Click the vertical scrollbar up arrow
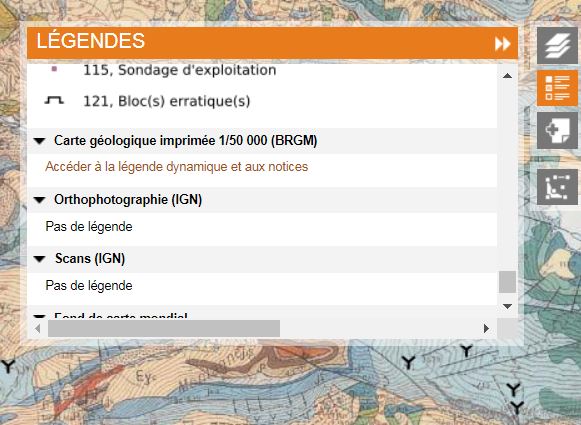 [x=507, y=76]
